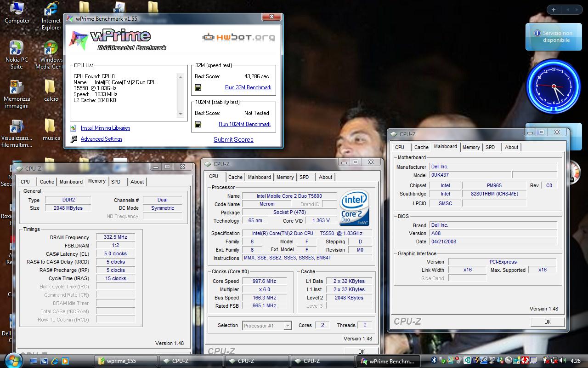Select the Memory tab in the Mainboard CPU-Z window
The width and height of the screenshot is (588, 368).
tap(471, 147)
